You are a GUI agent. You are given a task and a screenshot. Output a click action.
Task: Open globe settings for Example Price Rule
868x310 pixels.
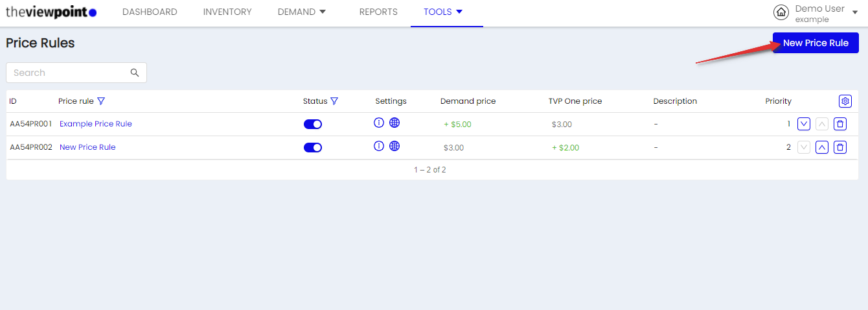(394, 123)
